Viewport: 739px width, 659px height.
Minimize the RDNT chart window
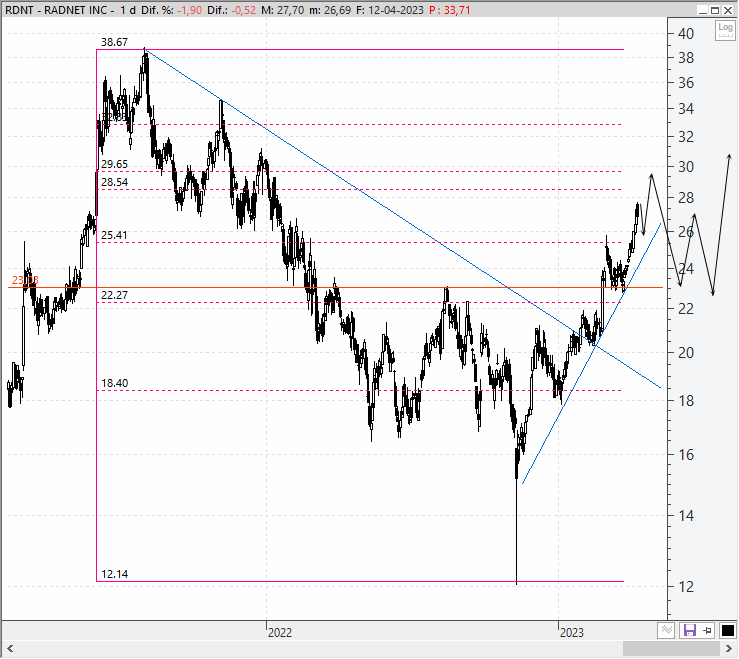(703, 10)
